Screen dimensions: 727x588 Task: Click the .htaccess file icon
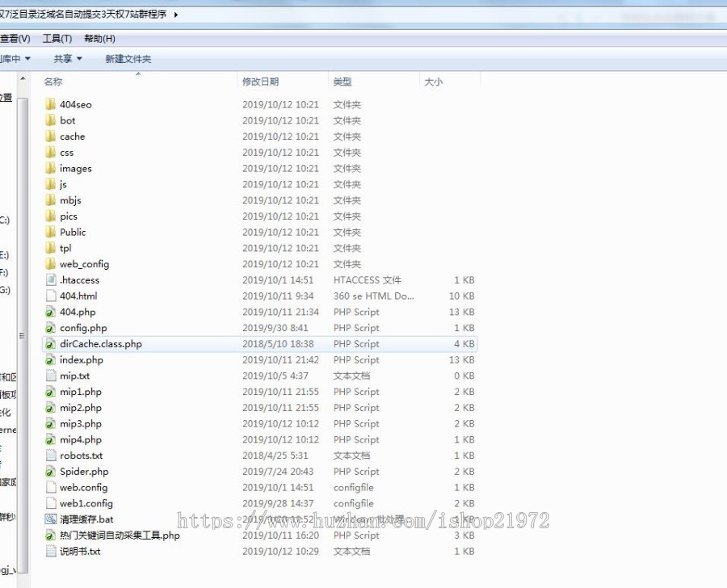click(x=51, y=280)
